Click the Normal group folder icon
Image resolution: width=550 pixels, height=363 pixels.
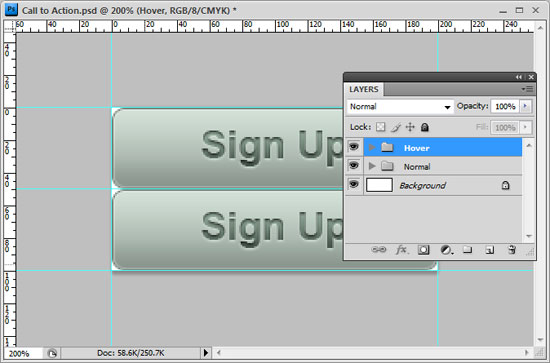pyautogui.click(x=387, y=166)
